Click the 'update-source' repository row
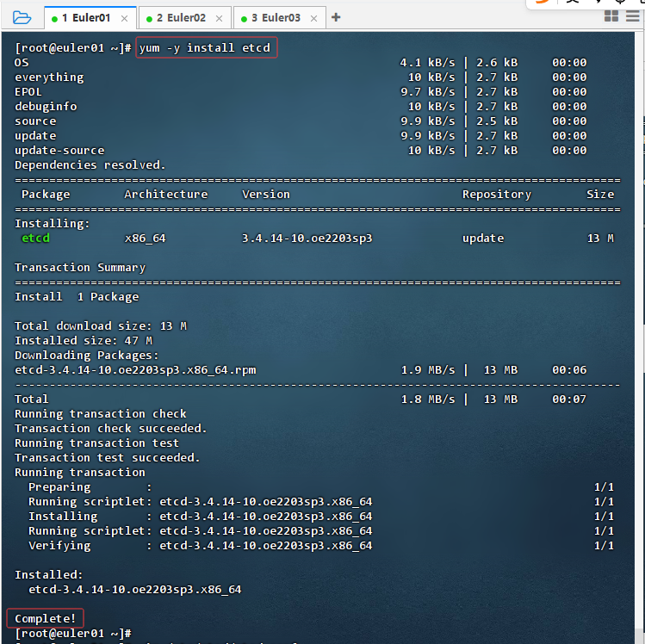The image size is (645, 644). [x=301, y=151]
